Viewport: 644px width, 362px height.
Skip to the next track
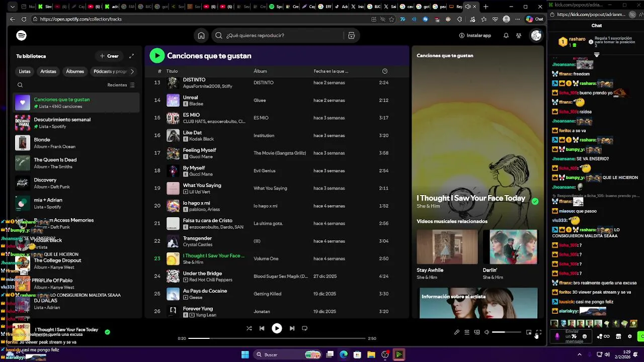point(292,328)
